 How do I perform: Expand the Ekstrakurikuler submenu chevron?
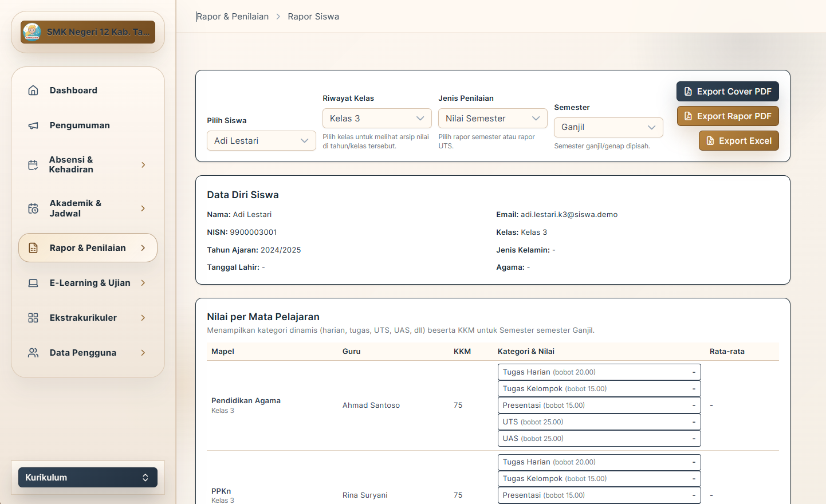point(143,318)
